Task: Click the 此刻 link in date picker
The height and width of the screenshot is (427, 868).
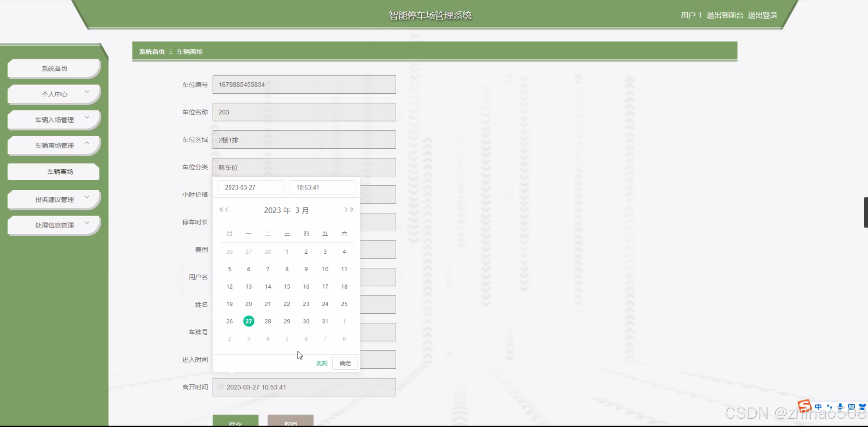Action: [321, 363]
